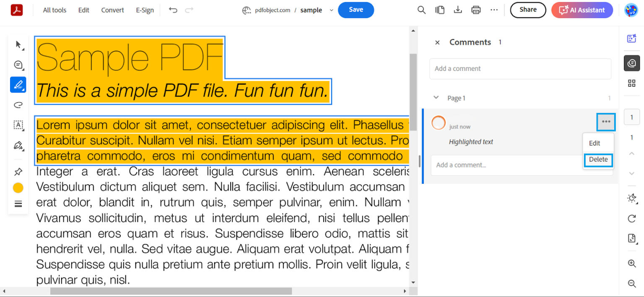Click the search magnifier icon
This screenshot has width=644, height=297.
pos(421,10)
